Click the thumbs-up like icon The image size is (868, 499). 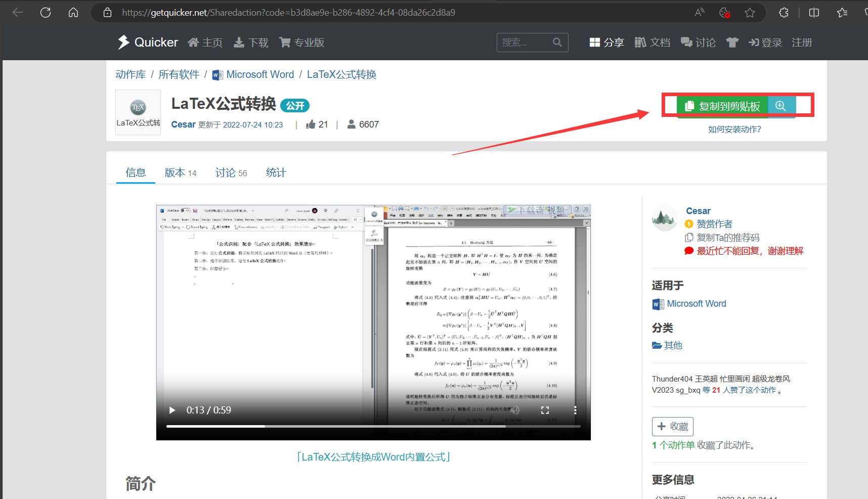pos(311,124)
